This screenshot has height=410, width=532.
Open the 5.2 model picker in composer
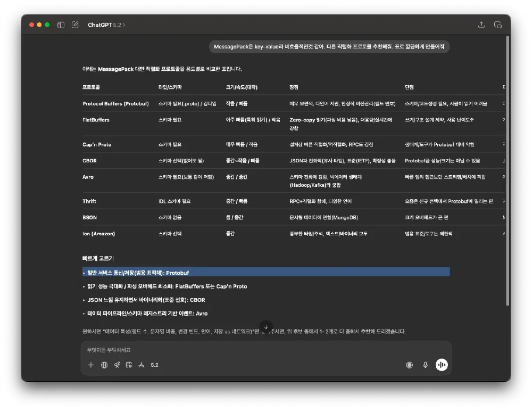coord(155,365)
